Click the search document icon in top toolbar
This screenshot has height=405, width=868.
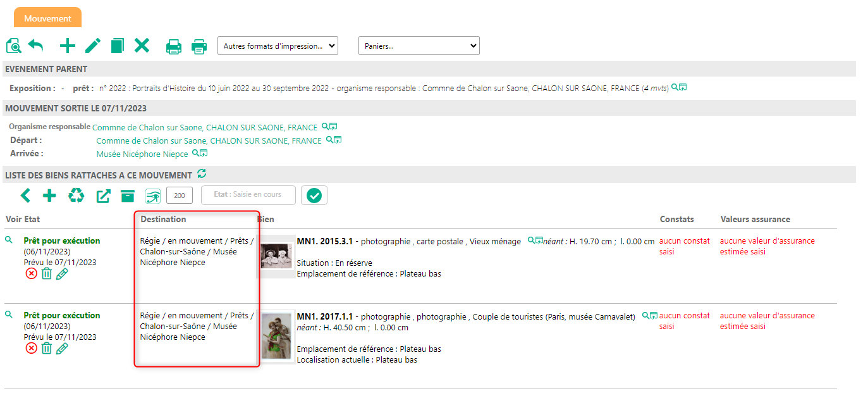click(x=13, y=46)
